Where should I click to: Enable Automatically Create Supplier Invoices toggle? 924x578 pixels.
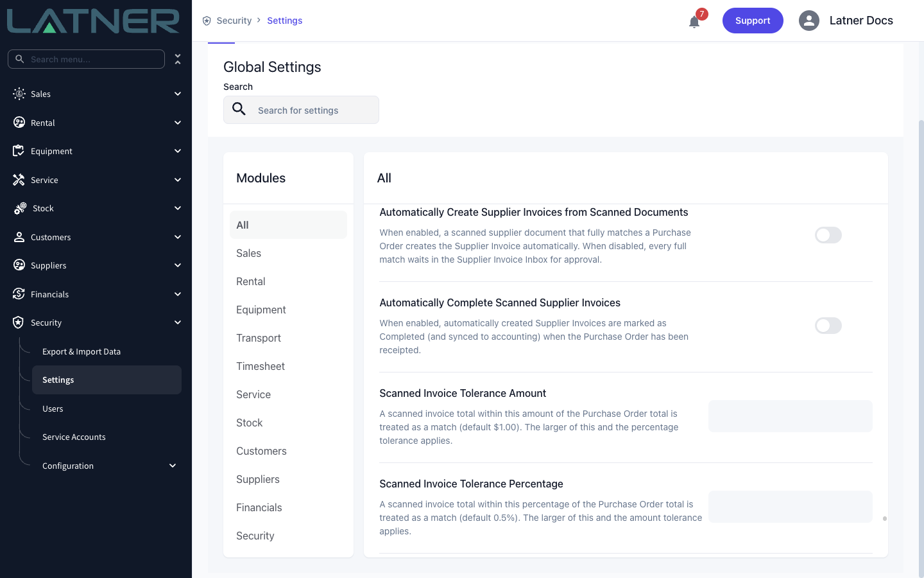click(x=828, y=235)
